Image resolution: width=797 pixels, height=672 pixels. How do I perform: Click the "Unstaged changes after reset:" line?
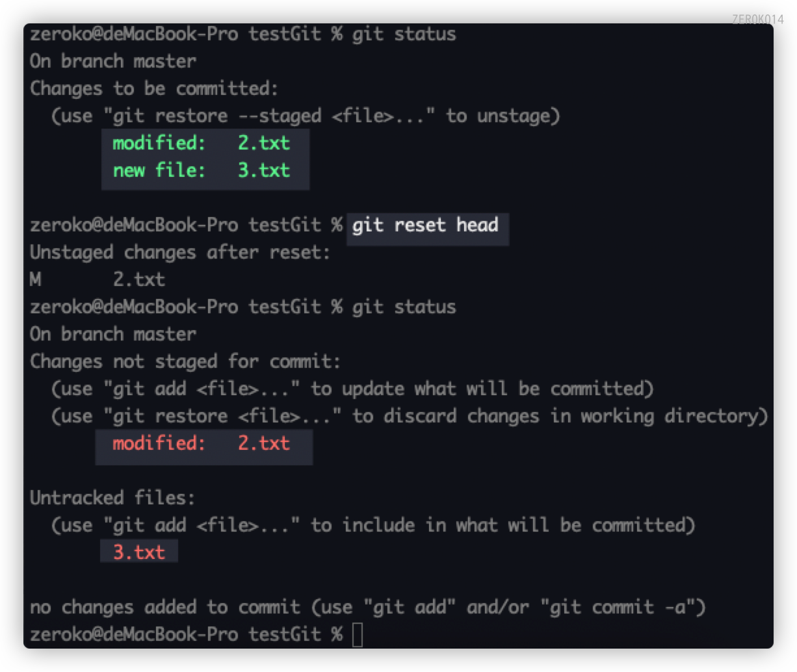180,252
